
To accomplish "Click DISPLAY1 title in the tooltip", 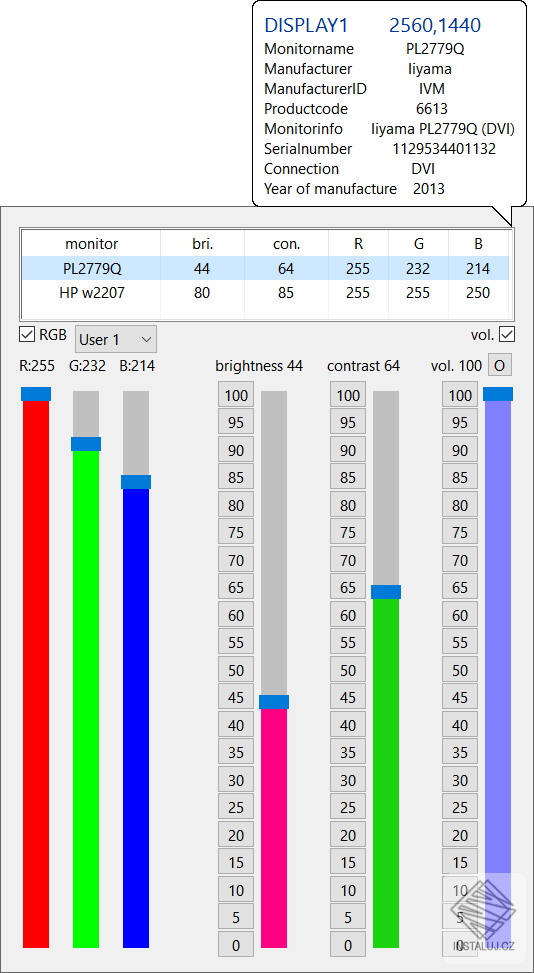I will 306,25.
